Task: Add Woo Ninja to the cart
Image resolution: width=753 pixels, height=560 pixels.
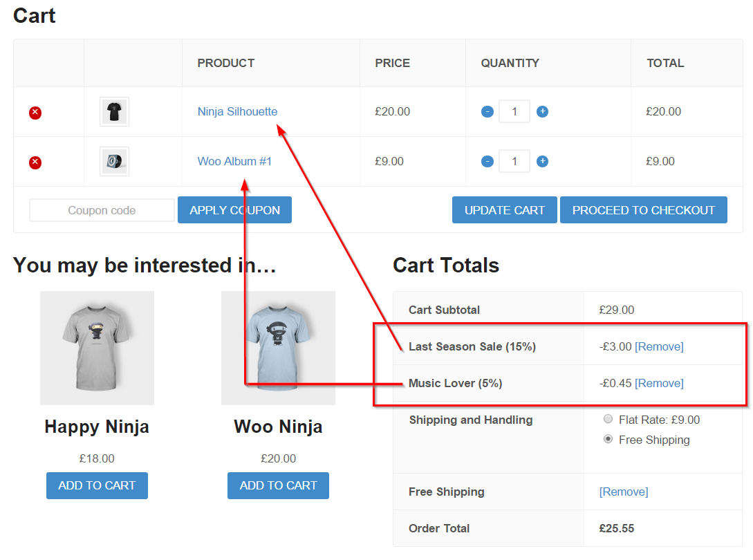Action: tap(278, 485)
